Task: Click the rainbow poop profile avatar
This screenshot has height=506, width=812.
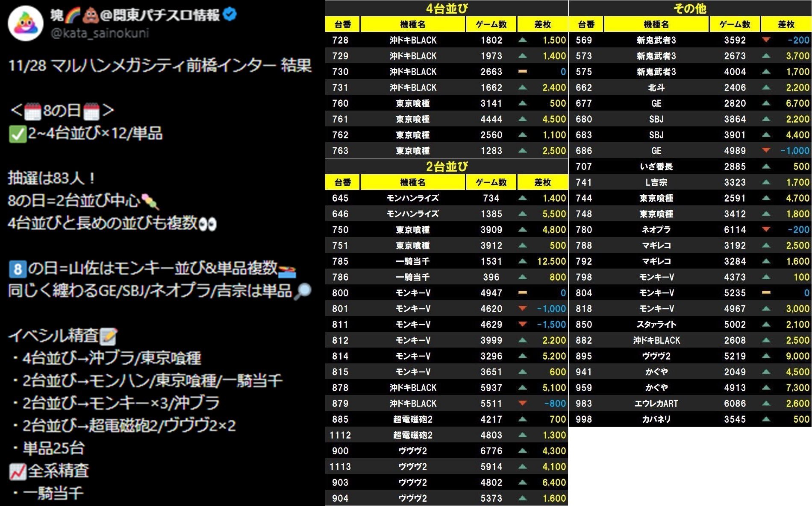Action: [x=26, y=23]
